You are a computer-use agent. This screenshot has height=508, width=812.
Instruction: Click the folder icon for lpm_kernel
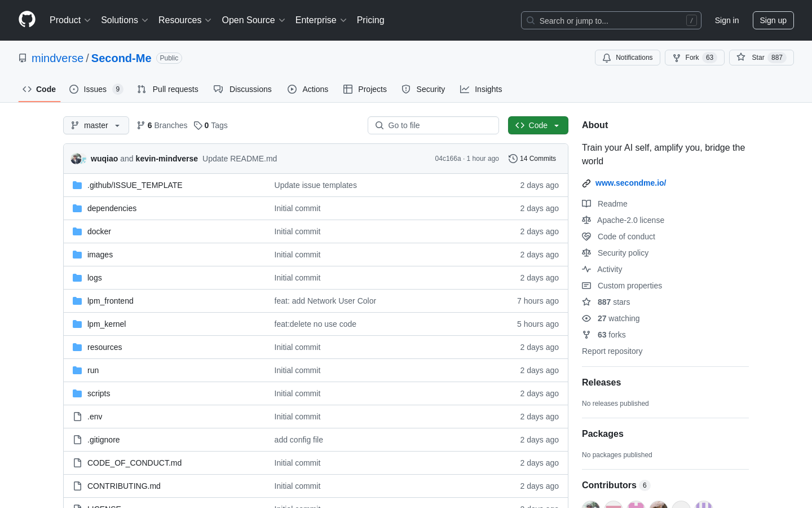(x=77, y=324)
